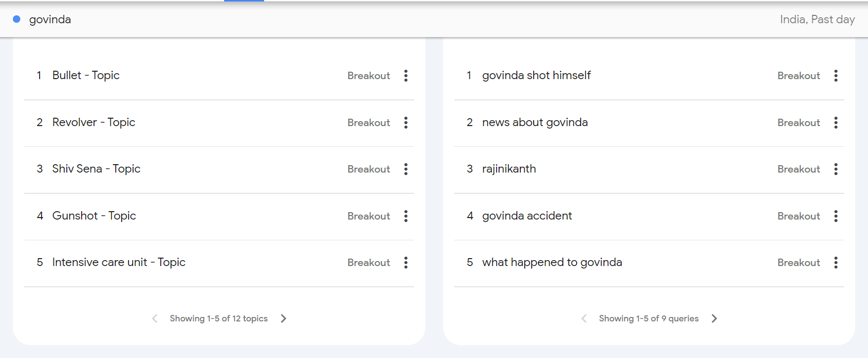Open the 'govinda shot himself' query

pyautogui.click(x=536, y=75)
